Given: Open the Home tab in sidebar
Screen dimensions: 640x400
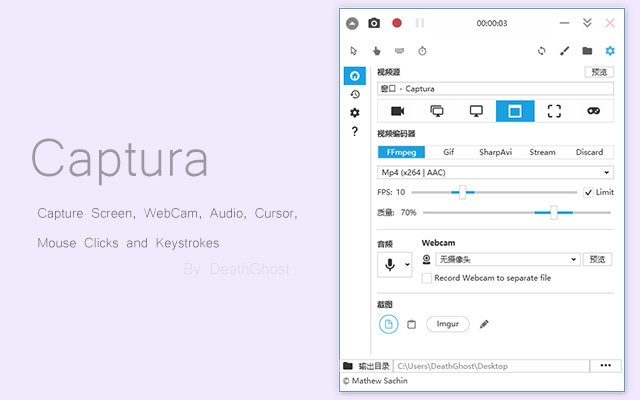Looking at the screenshot, I should click(x=355, y=76).
